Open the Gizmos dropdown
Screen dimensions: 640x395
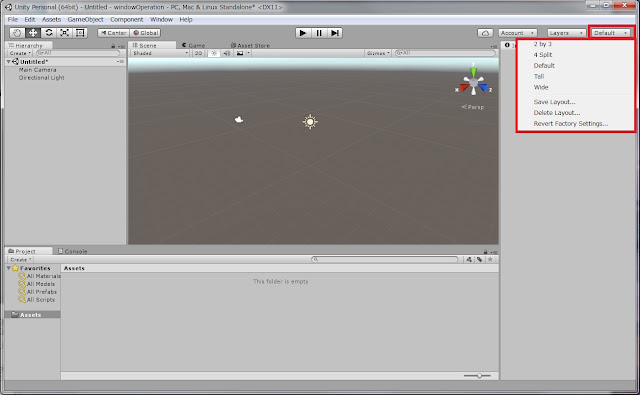tap(378, 53)
